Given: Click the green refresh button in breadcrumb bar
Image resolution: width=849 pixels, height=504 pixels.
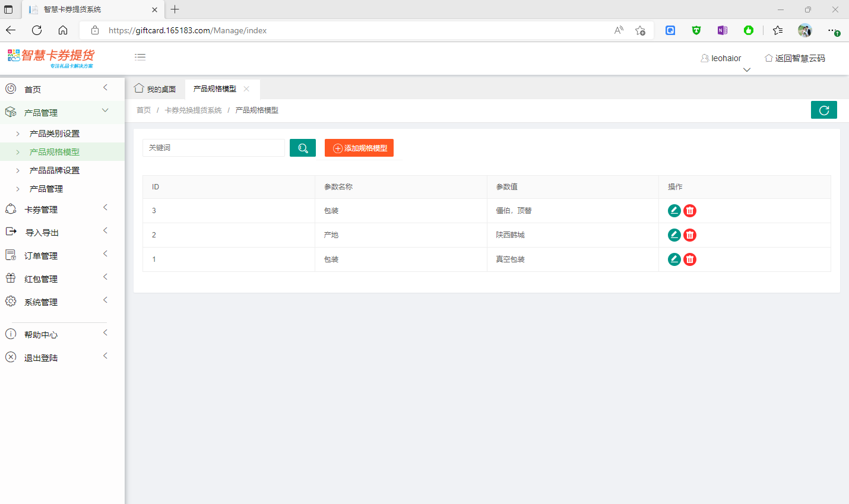Looking at the screenshot, I should point(823,110).
